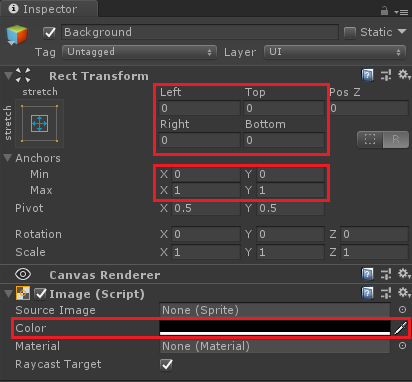Open Canvas Renderer presets icon
The height and width of the screenshot is (382, 412).
[386, 274]
